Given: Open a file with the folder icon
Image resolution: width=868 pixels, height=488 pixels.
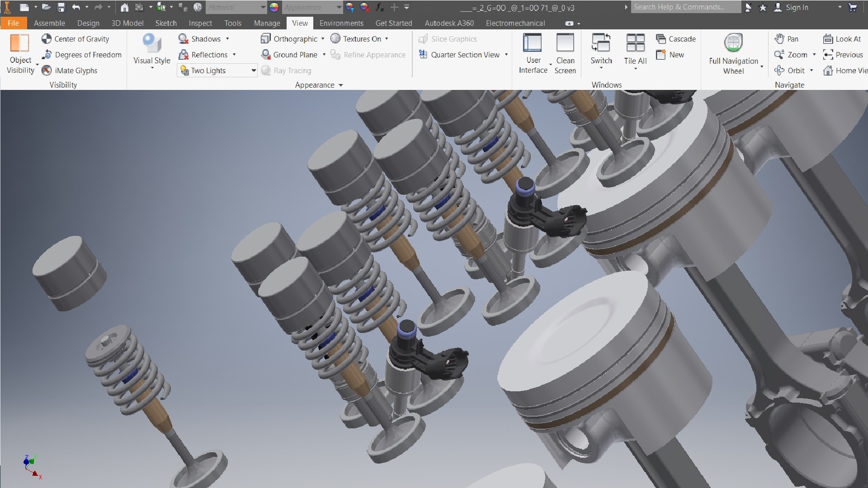Looking at the screenshot, I should [x=46, y=7].
